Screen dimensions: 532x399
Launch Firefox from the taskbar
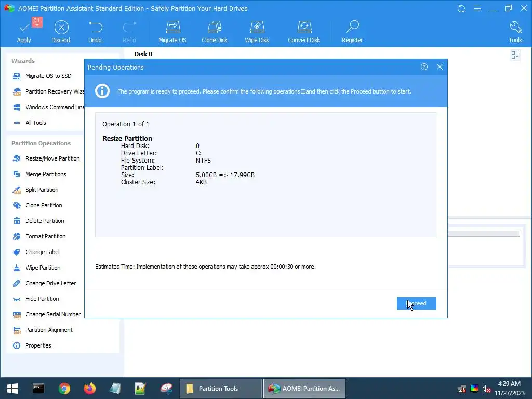click(90, 389)
